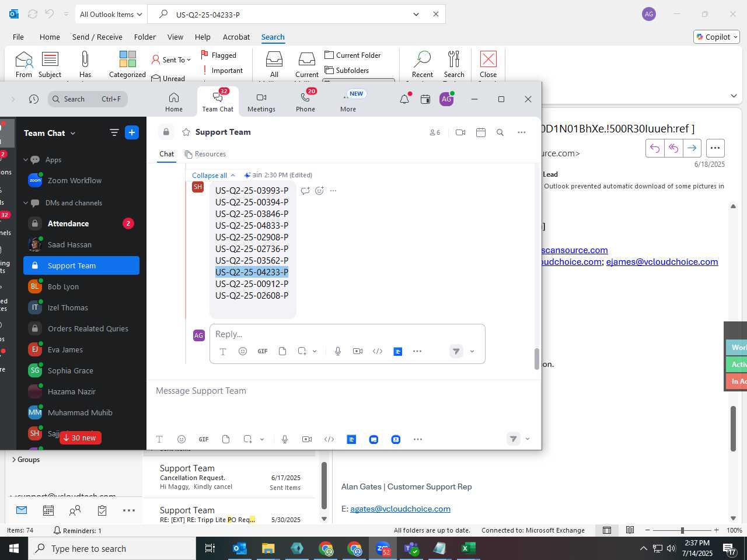Record audio in Message Support Team box
The width and height of the screenshot is (747, 560).
tap(285, 439)
